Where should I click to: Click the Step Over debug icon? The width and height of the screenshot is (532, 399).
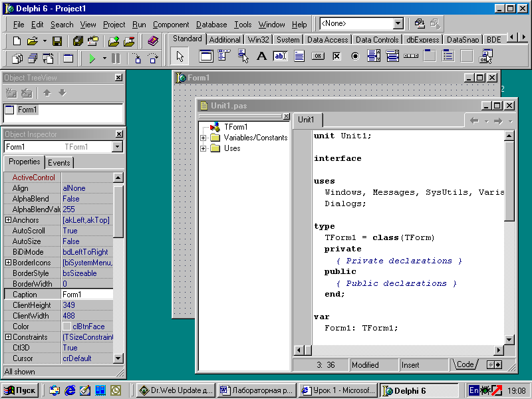pyautogui.click(x=153, y=59)
